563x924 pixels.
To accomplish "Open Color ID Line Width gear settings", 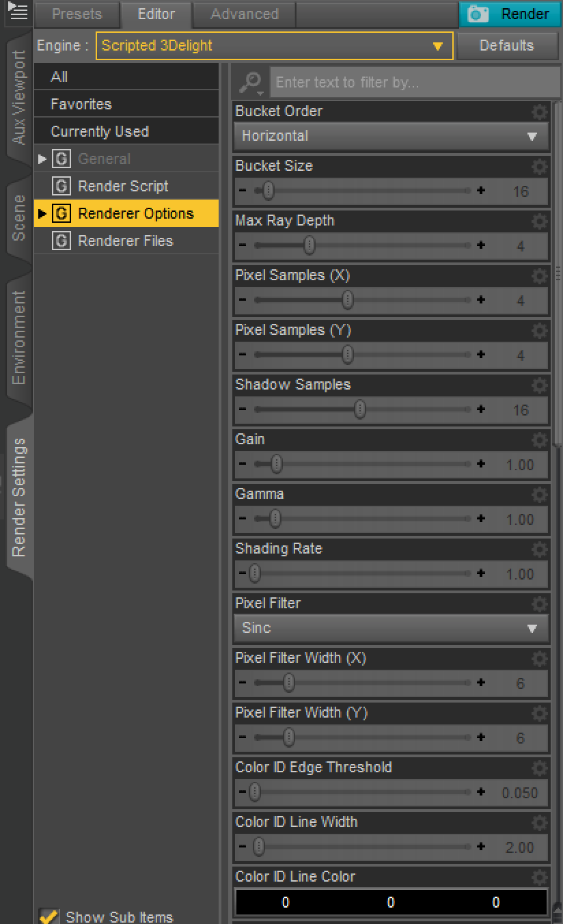I will pyautogui.click(x=540, y=822).
